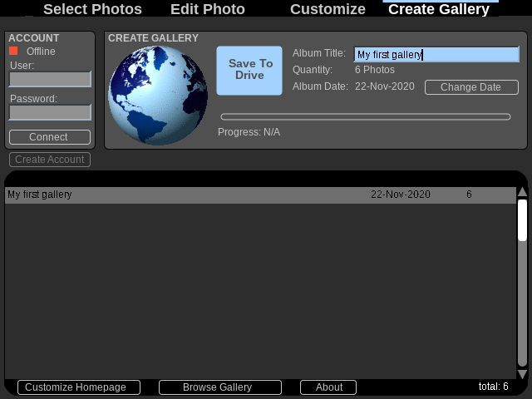Click the Offline status text

click(x=41, y=52)
